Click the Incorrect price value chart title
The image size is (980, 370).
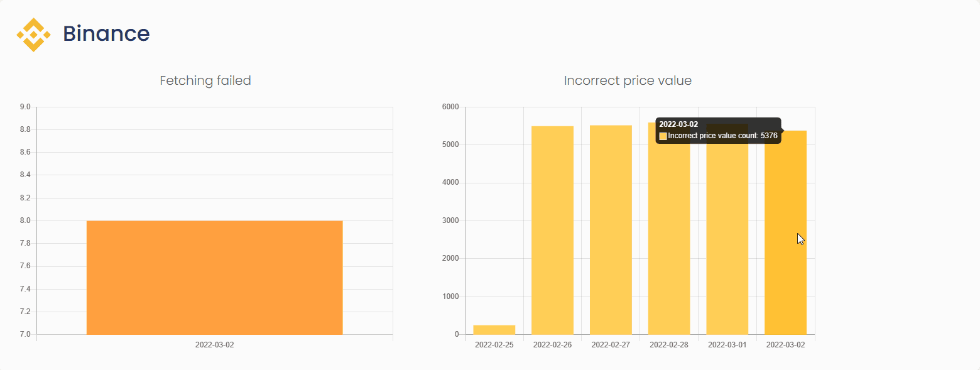(628, 80)
